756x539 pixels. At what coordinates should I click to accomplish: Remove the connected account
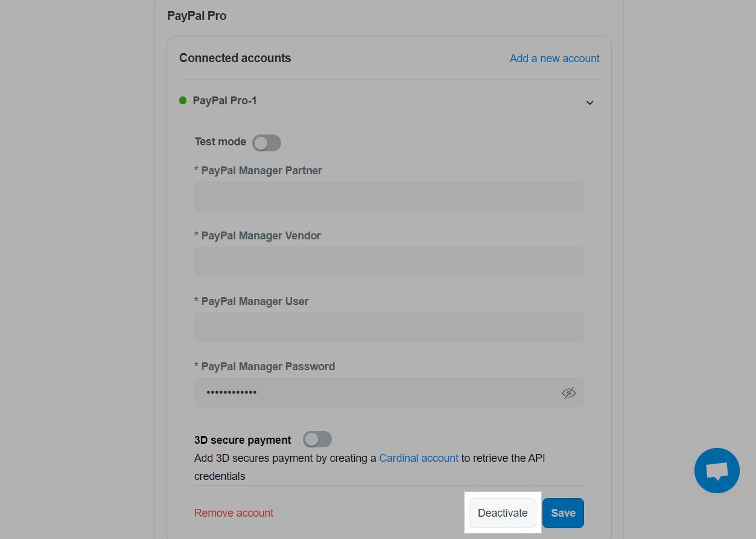click(233, 512)
